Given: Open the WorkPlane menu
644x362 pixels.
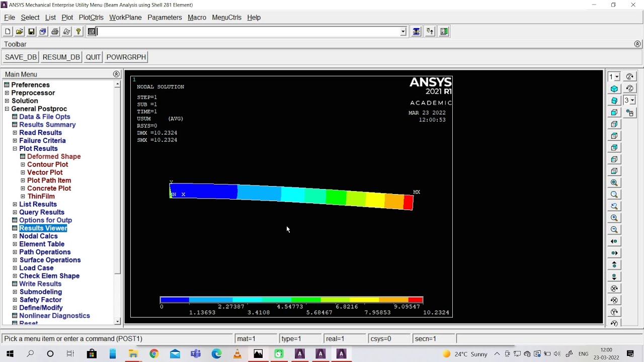Looking at the screenshot, I should click(125, 17).
